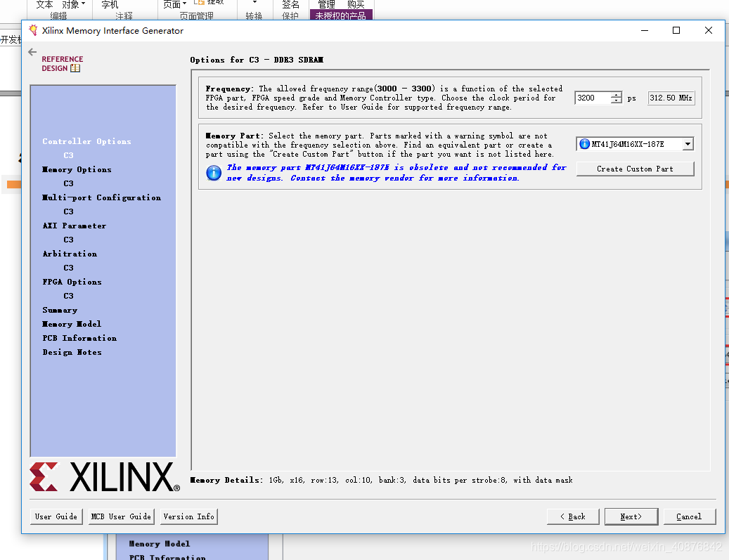Viewport: 729px width, 560px height.
Task: Click the blue info icon beside obsolete warning
Action: click(214, 173)
